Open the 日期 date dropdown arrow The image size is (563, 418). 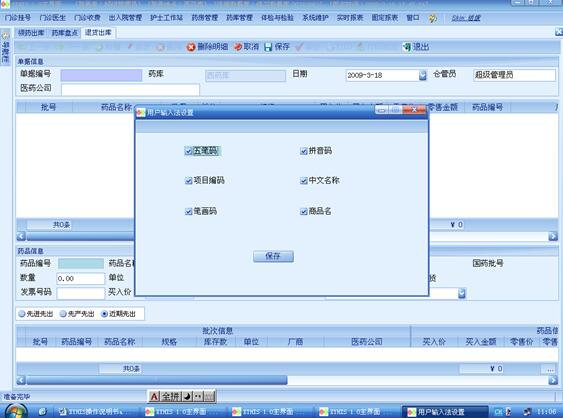423,75
